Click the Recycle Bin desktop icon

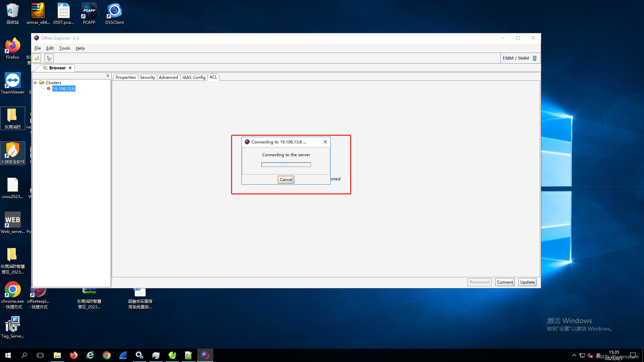pyautogui.click(x=13, y=14)
